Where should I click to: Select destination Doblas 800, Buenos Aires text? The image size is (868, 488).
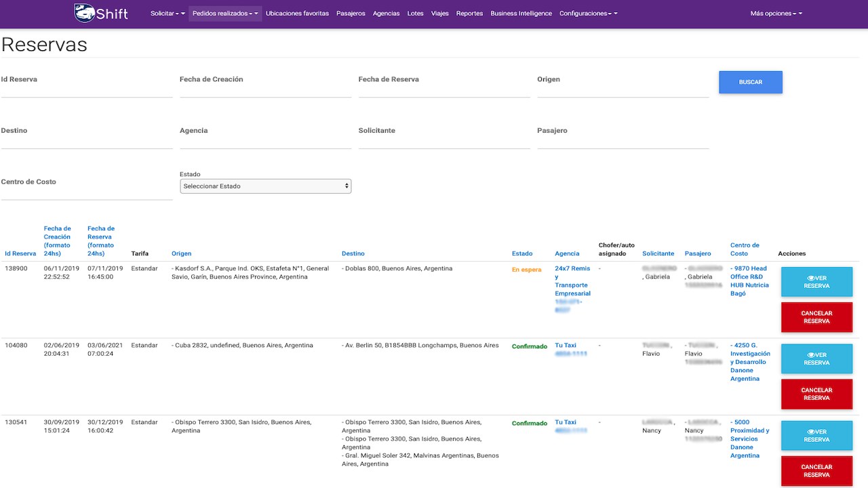coord(397,268)
